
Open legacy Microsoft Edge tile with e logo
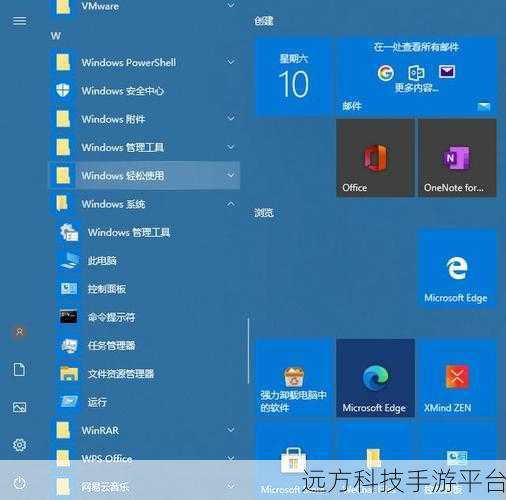[x=457, y=268]
